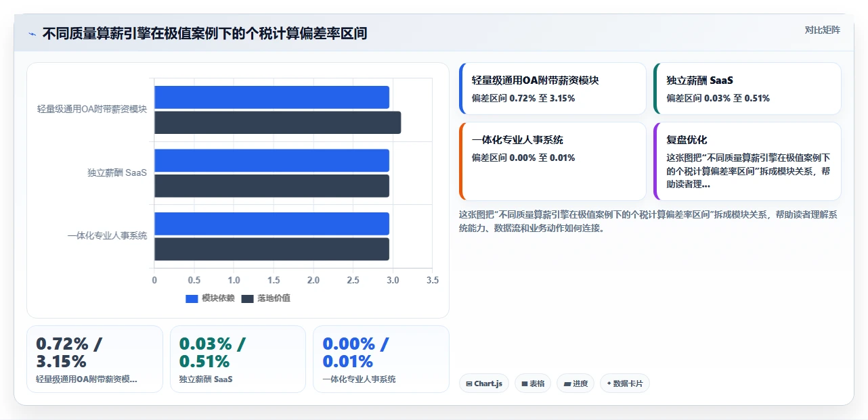This screenshot has height=420, width=868.
Task: Click the 0.00% / 0.01% stat value
Action: [355, 352]
